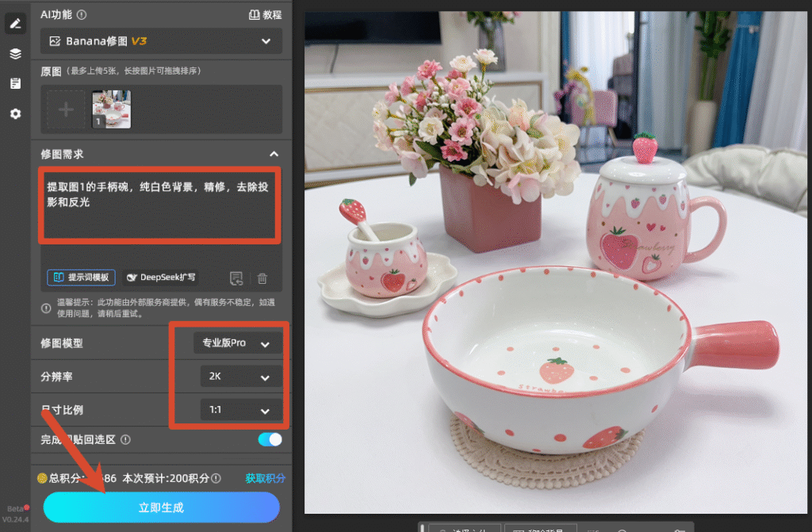Click the trash icon to clear the prompt
Image resolution: width=812 pixels, height=532 pixels.
(x=262, y=278)
